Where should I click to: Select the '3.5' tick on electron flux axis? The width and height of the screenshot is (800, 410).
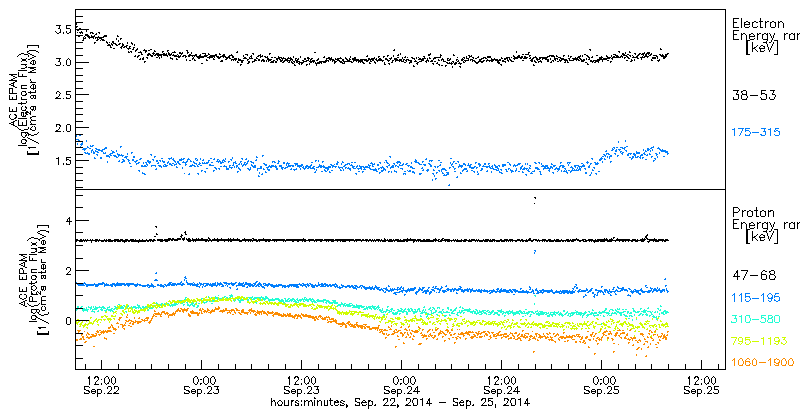[x=61, y=30]
